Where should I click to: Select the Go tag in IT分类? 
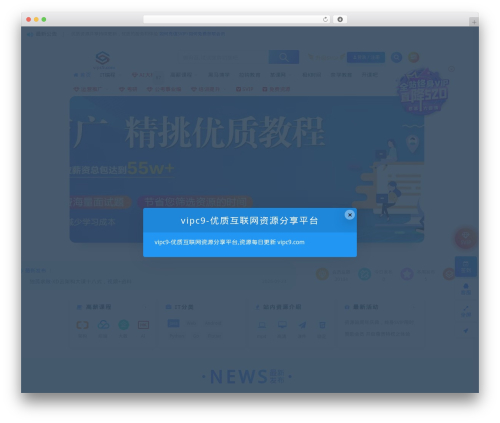click(x=196, y=336)
